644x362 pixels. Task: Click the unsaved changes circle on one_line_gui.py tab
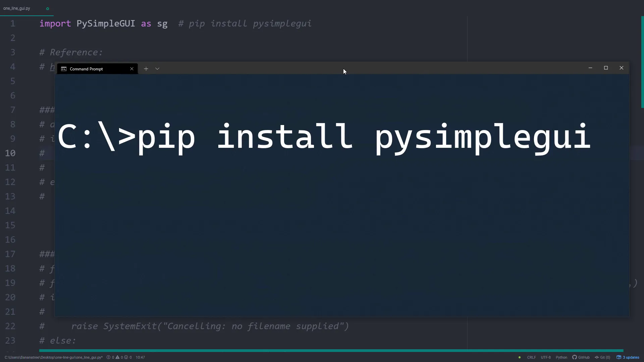[x=47, y=8]
